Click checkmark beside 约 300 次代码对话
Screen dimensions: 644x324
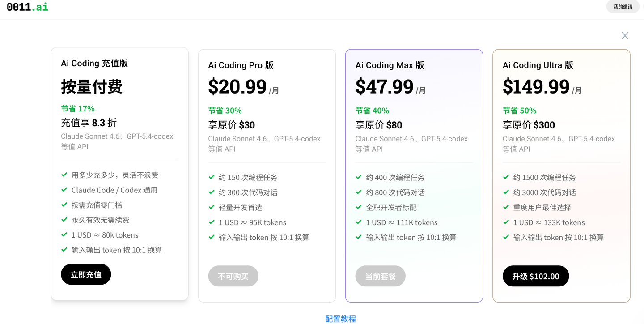coord(212,192)
